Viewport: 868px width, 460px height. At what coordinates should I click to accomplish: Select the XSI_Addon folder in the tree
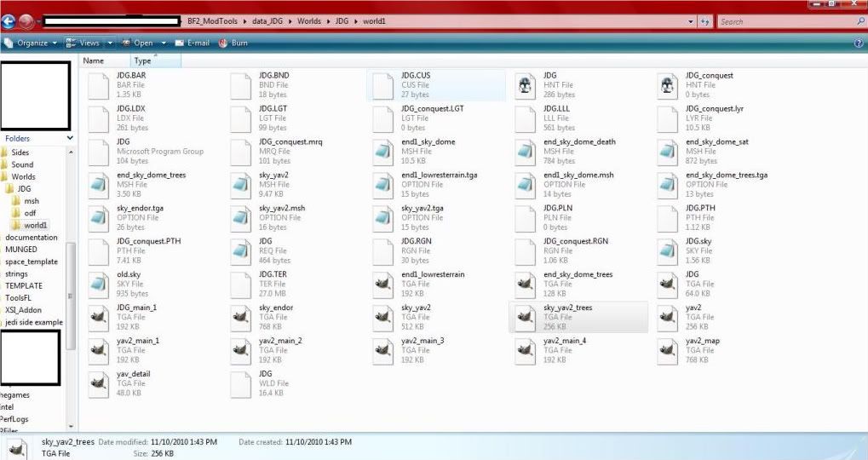tap(23, 310)
